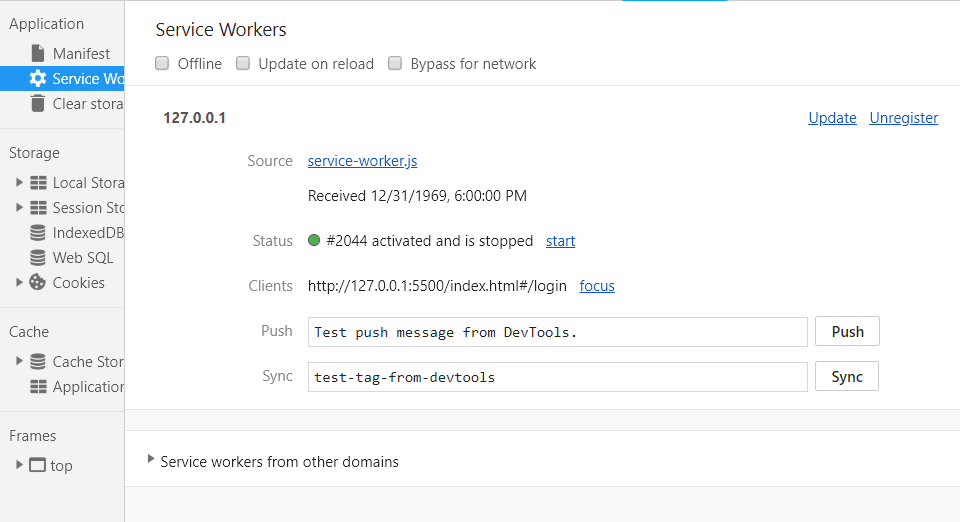Open Manifest in the Application sidebar
960x522 pixels.
[x=81, y=53]
